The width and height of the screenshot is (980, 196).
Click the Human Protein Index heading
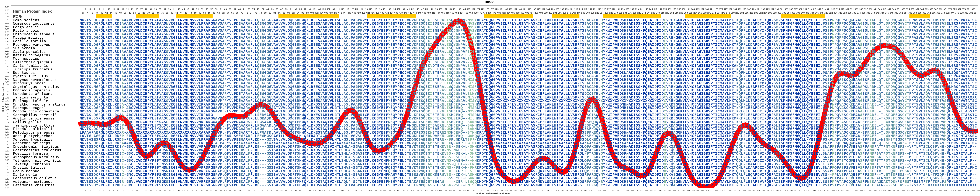pyautogui.click(x=32, y=11)
